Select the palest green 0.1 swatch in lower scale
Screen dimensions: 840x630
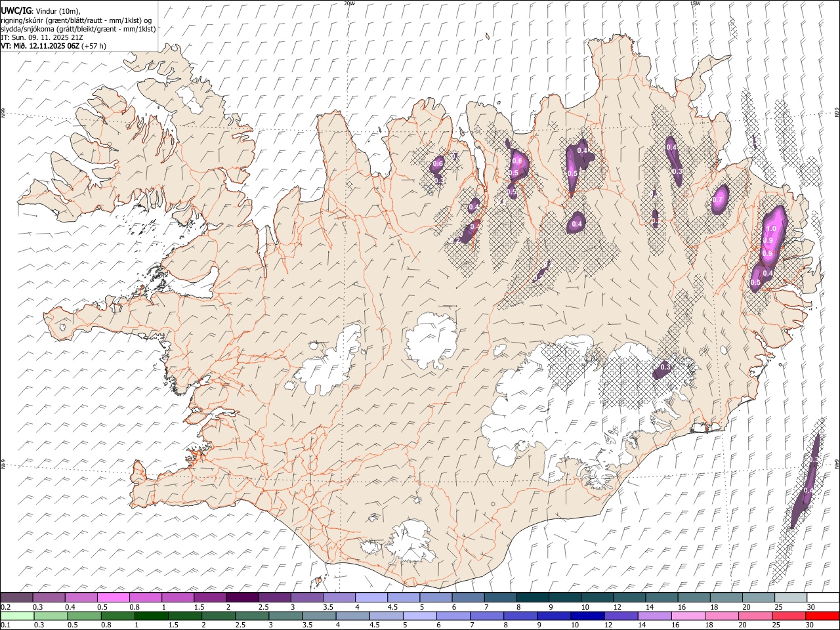[17, 616]
